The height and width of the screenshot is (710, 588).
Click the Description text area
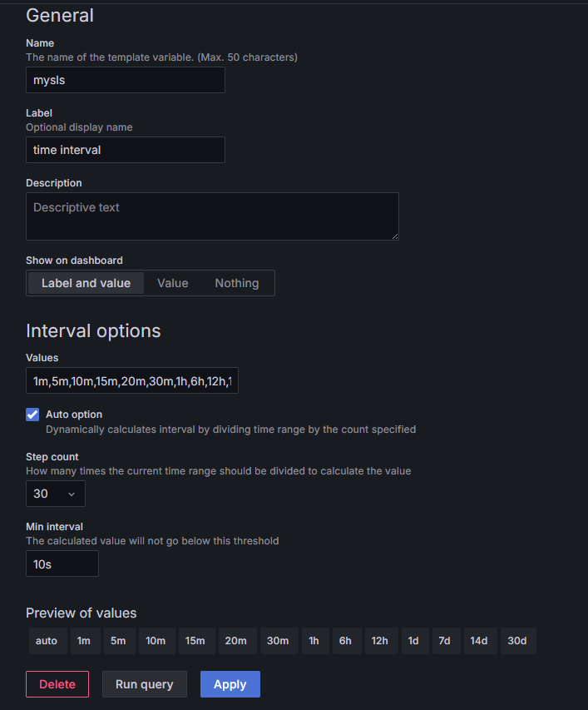pos(212,216)
